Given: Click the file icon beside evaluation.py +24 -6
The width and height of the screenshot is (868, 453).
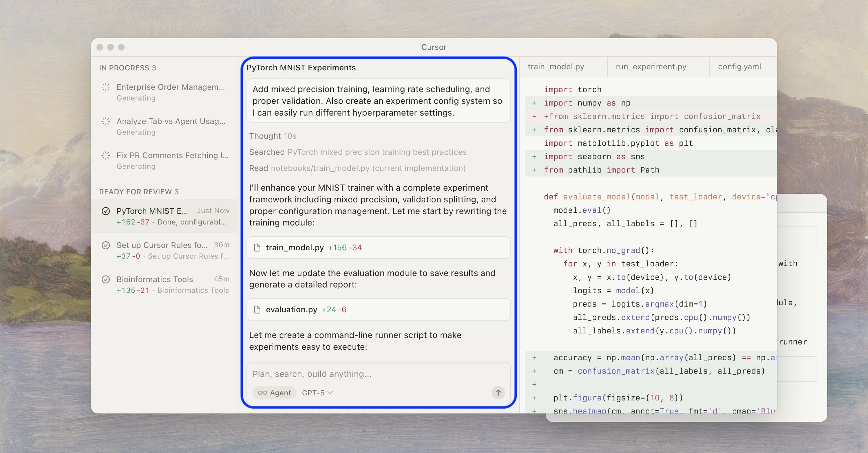Looking at the screenshot, I should click(x=257, y=309).
